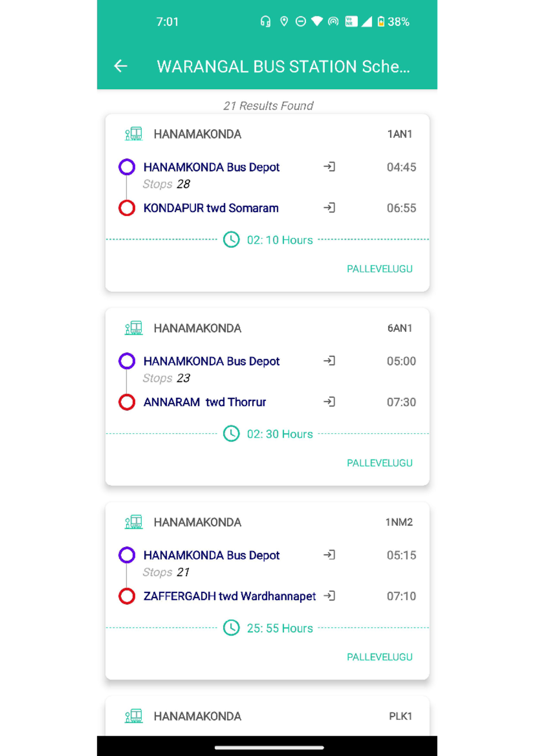Tap clock icon next to 25: 55 Hours

click(x=231, y=628)
